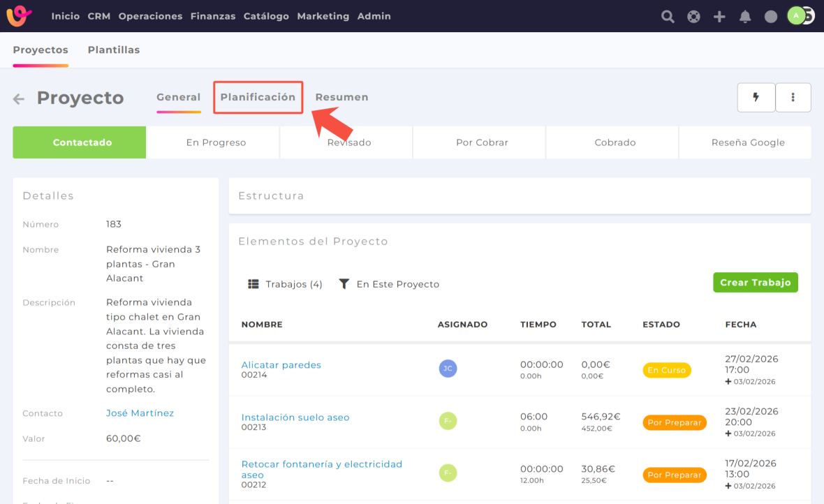Image resolution: width=824 pixels, height=504 pixels.
Task: Click the En Curso status badge
Action: 666,370
